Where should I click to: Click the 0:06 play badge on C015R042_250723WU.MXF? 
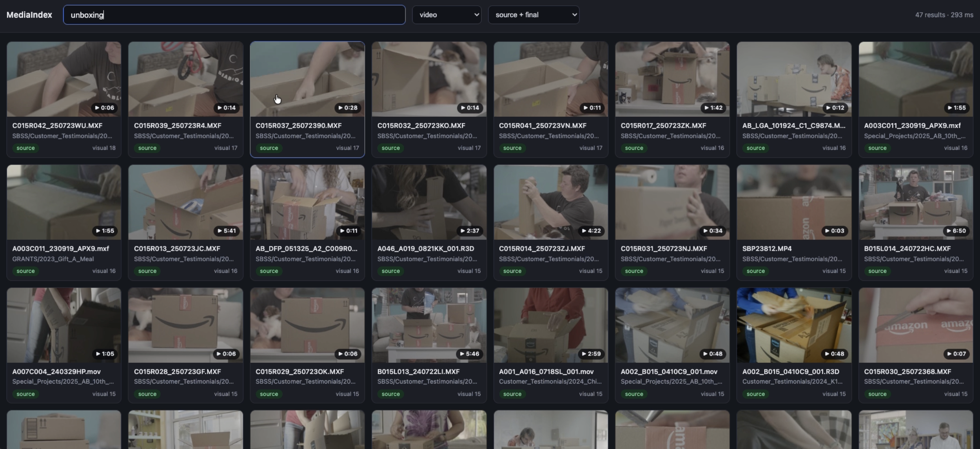pyautogui.click(x=104, y=108)
